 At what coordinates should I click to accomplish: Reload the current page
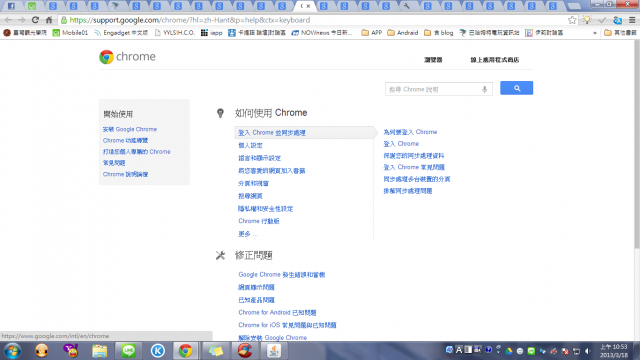(36, 20)
